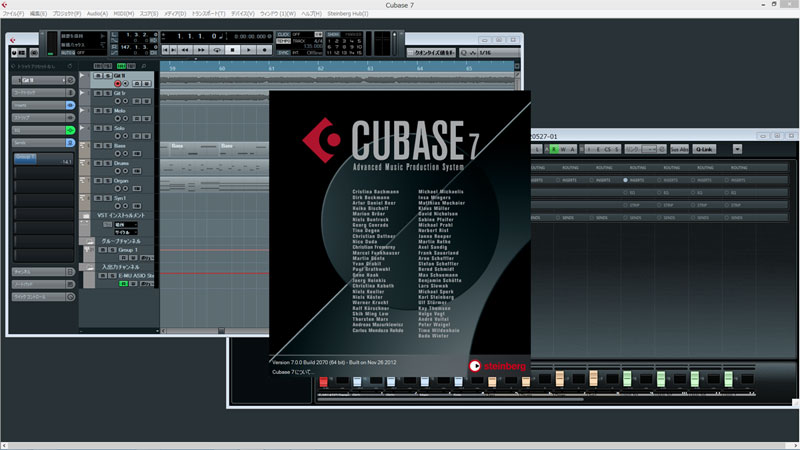Expand the ノートパッド section in inspector
800x450 pixels.
[x=39, y=284]
